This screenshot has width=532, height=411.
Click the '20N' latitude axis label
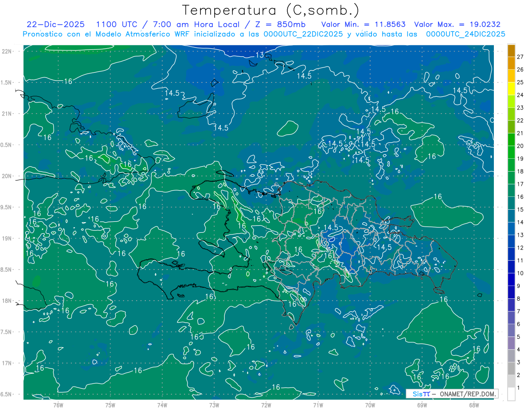(x=7, y=176)
